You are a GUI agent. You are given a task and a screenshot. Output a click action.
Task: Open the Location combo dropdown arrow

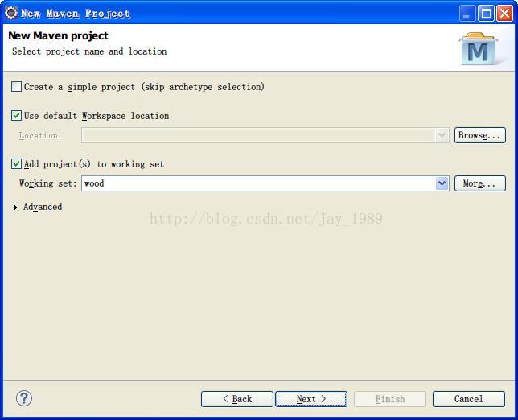click(442, 135)
